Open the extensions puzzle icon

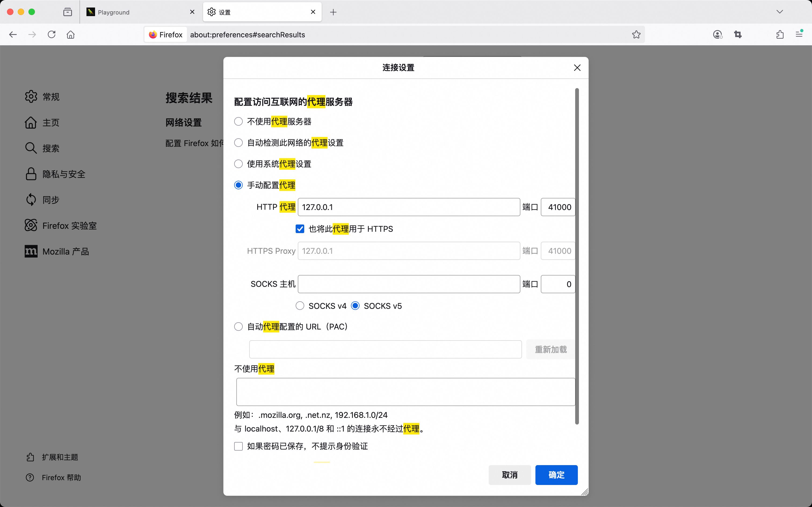point(780,35)
